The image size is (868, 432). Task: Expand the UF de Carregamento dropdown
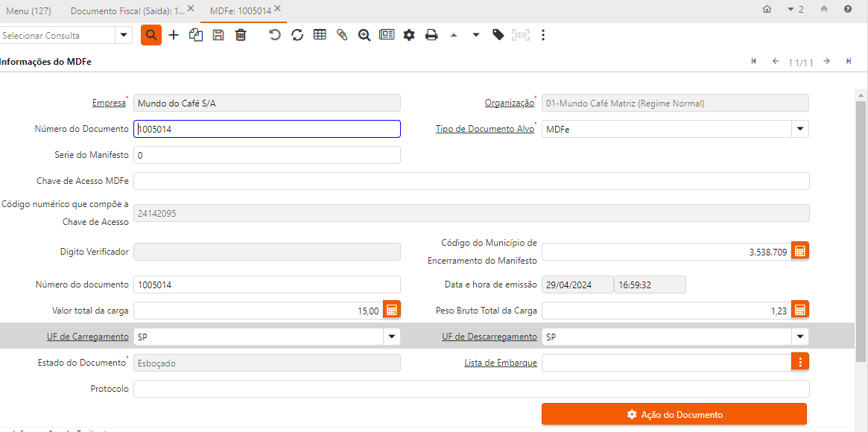point(391,337)
